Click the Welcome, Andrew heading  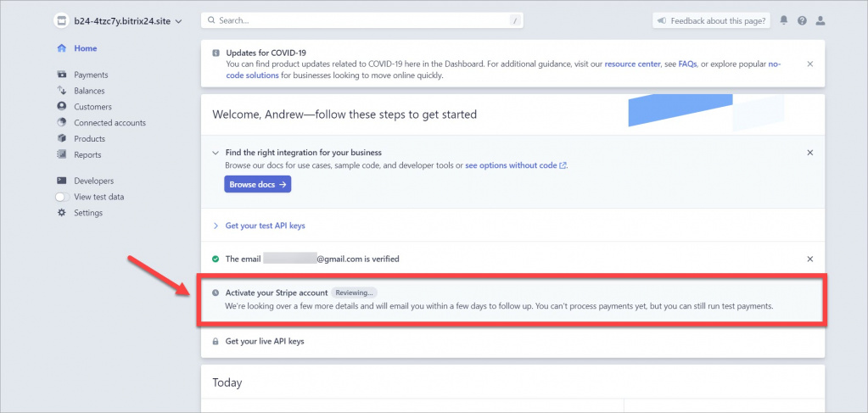[344, 114]
